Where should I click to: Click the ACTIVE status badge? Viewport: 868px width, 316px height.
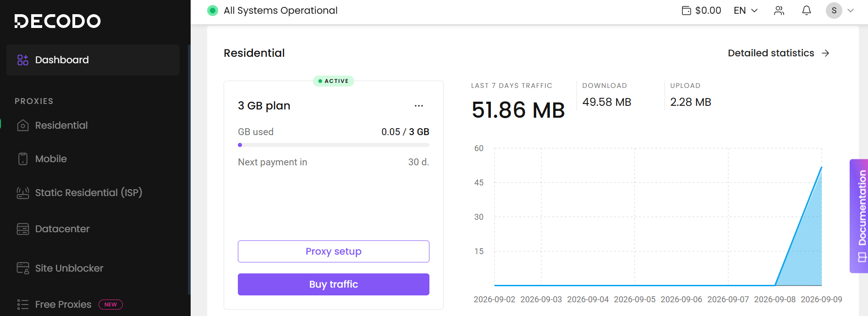(x=334, y=81)
